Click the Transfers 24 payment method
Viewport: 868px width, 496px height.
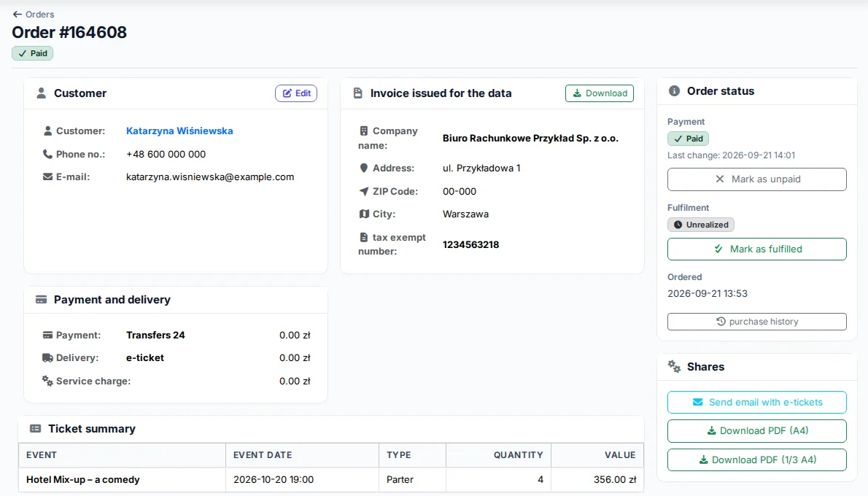tap(155, 335)
